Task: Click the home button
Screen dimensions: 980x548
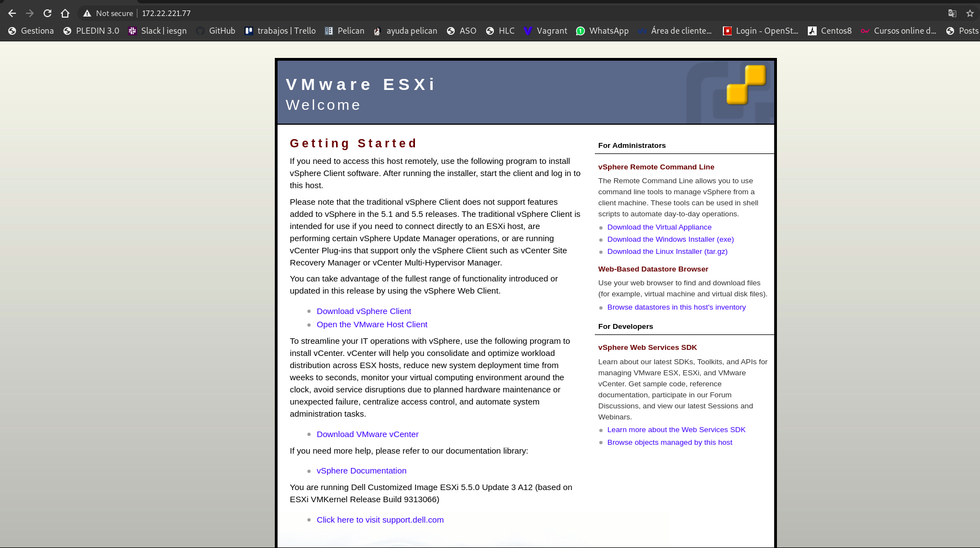Action: click(x=65, y=13)
